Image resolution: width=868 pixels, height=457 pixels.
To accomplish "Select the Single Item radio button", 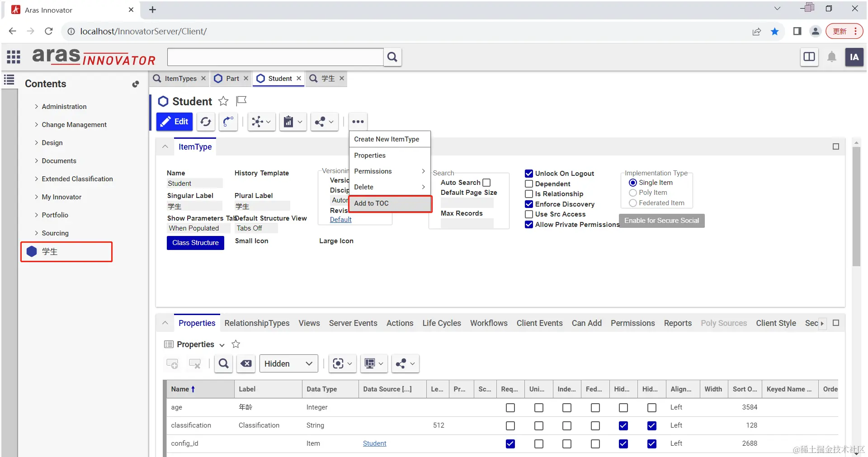I will [x=633, y=183].
